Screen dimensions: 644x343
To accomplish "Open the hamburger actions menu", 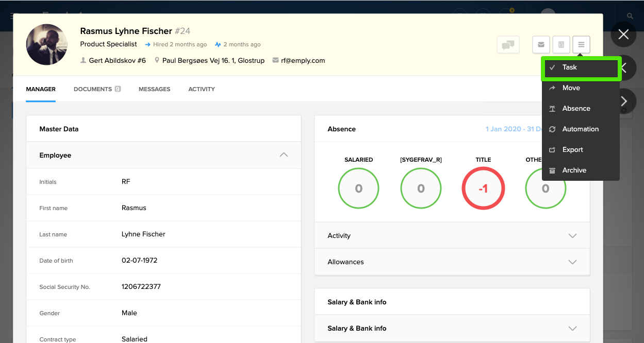I will (581, 45).
